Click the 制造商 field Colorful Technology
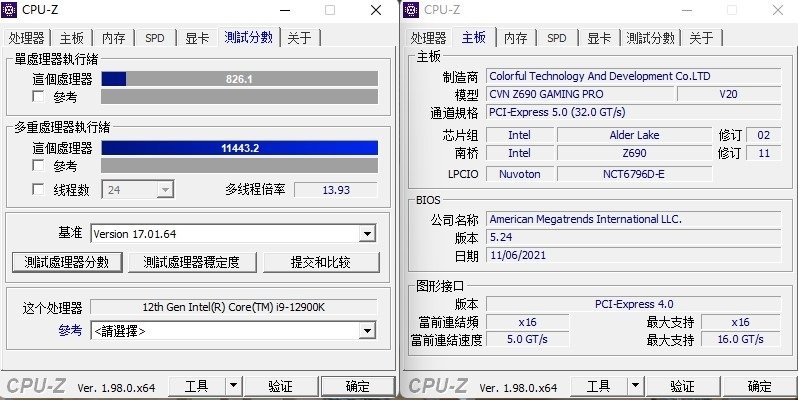The width and height of the screenshot is (798, 400). (x=634, y=76)
